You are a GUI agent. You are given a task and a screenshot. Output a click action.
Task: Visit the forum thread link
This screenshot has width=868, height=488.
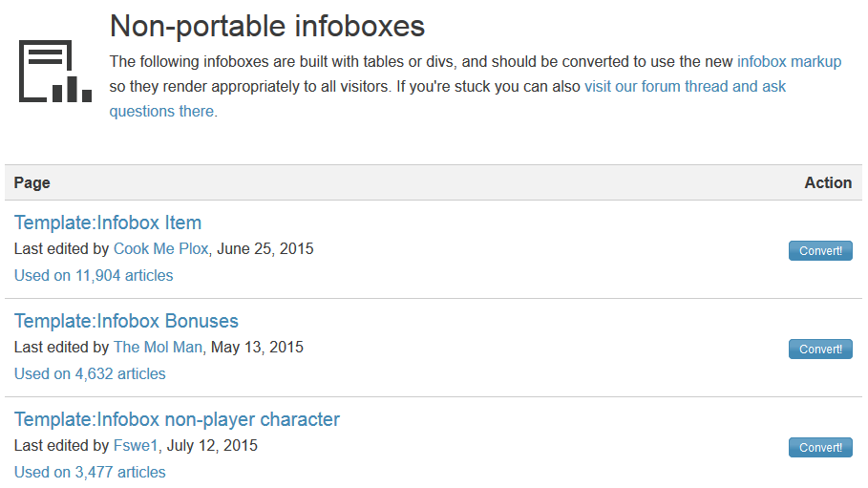[x=685, y=87]
